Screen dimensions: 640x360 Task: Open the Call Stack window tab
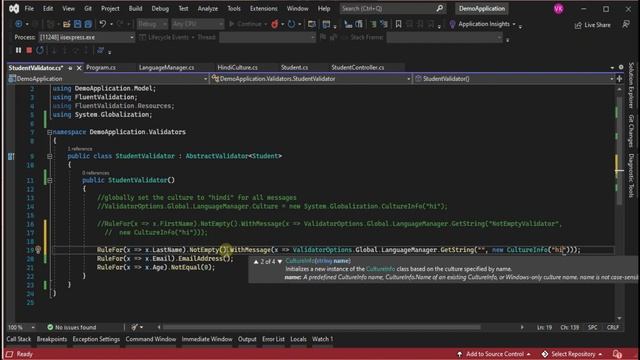pos(19,339)
